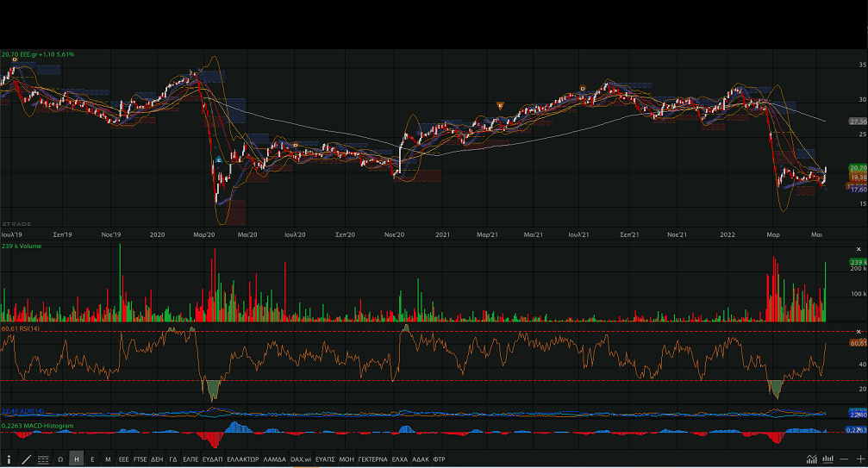
Task: Switch to the E timeframe
Action: point(92,460)
